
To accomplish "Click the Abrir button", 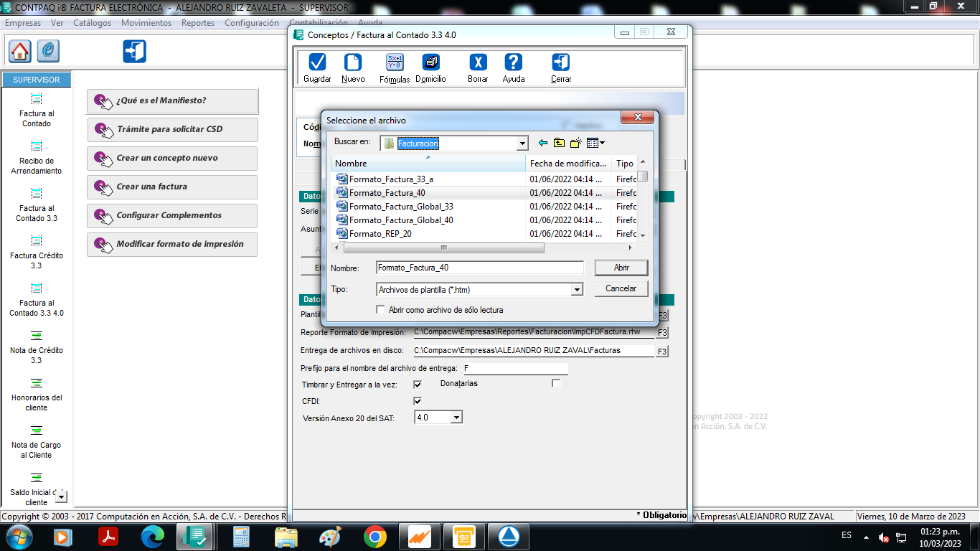I will (x=621, y=268).
